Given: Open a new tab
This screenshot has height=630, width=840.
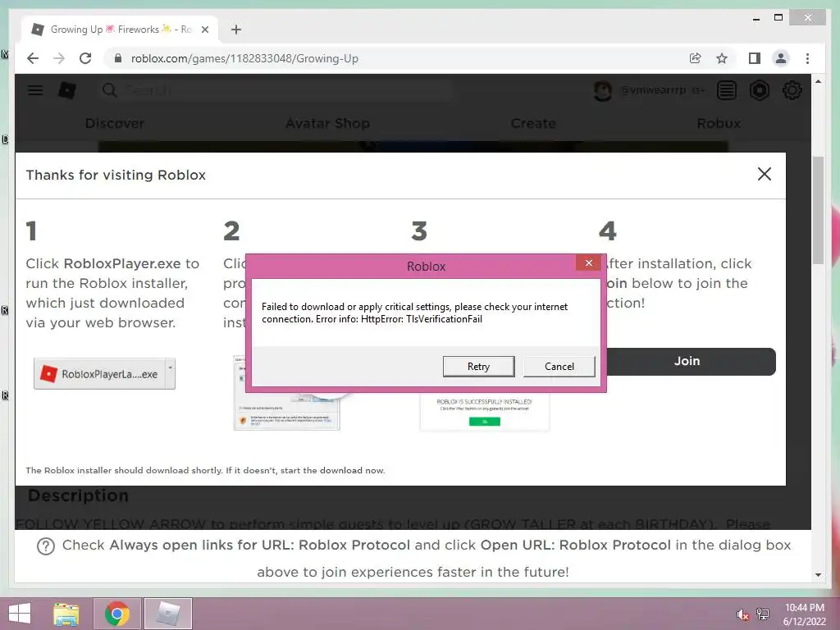Looking at the screenshot, I should (x=235, y=30).
